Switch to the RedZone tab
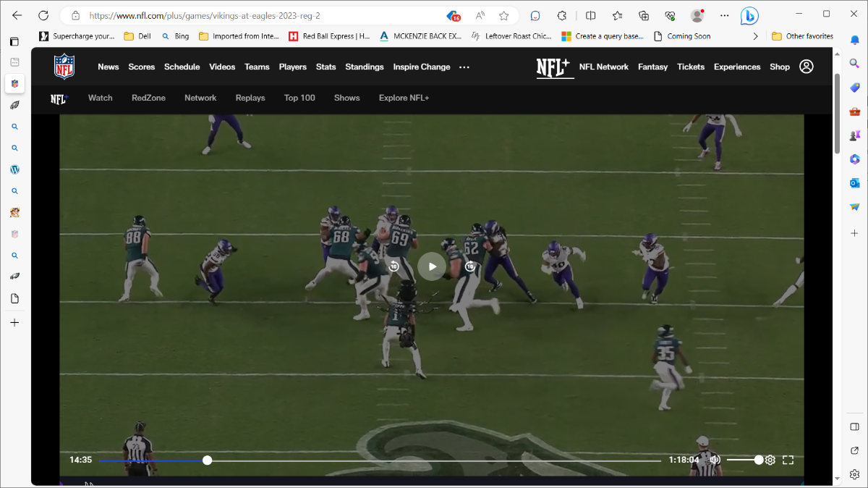868x488 pixels. pyautogui.click(x=148, y=98)
